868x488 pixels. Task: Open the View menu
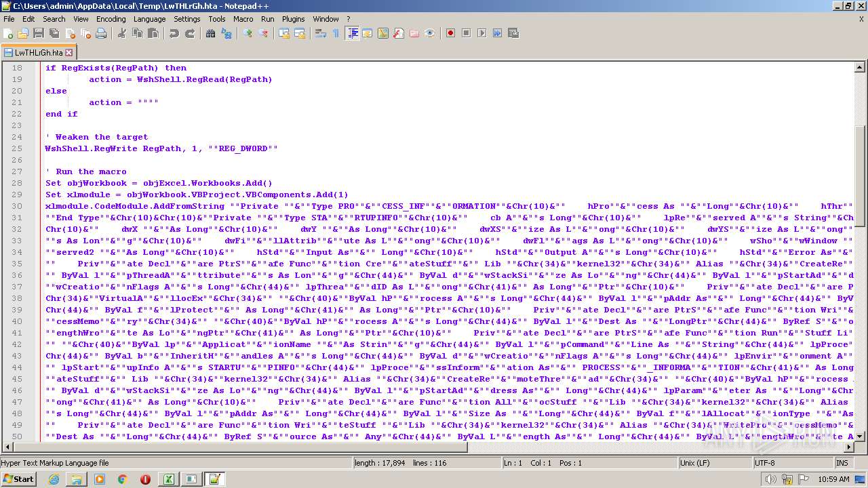pos(81,19)
